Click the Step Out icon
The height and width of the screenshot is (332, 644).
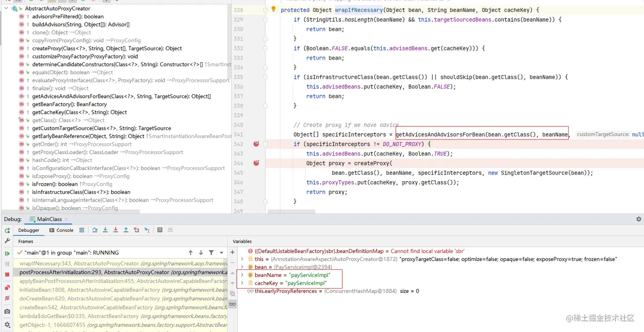point(126,230)
